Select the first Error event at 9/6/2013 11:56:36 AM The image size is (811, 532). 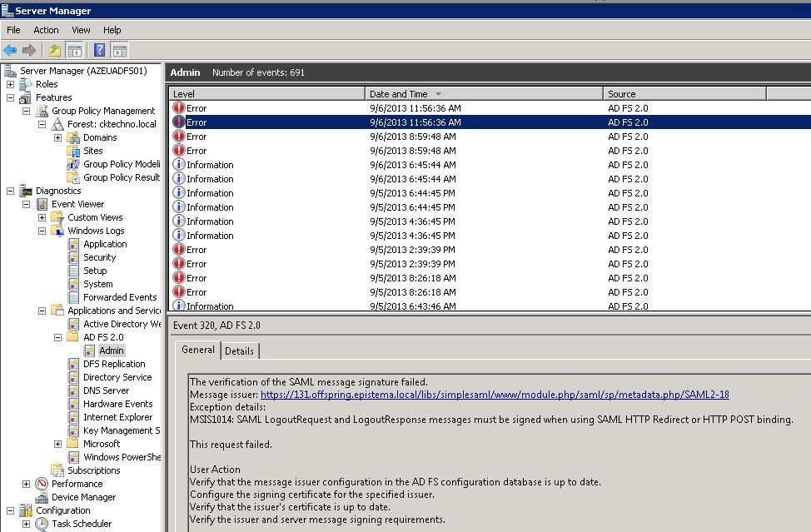tap(490, 108)
